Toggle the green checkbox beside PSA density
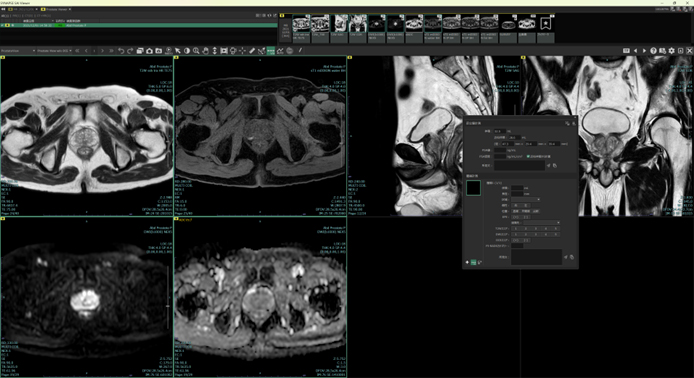 pyautogui.click(x=528, y=156)
